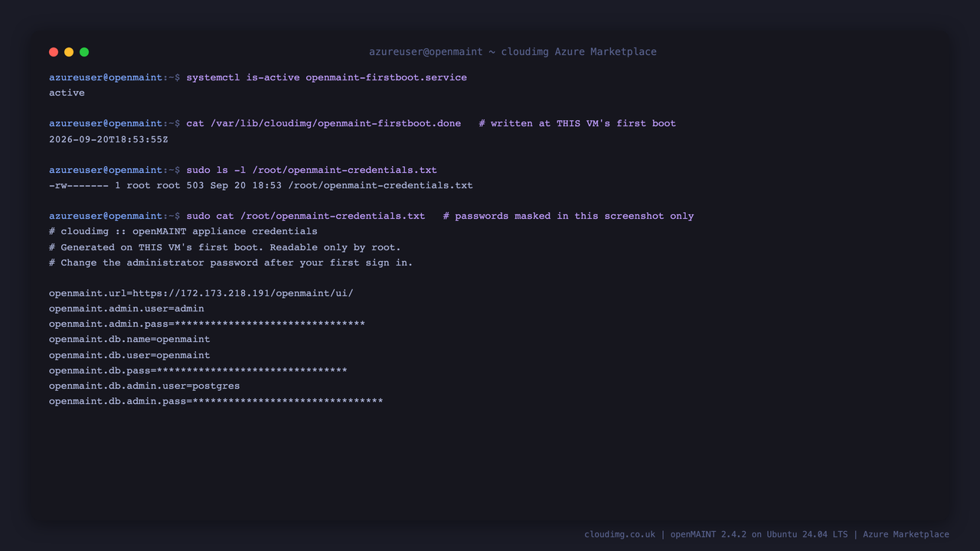Image resolution: width=980 pixels, height=551 pixels.
Task: Click the 'active' output line
Action: 67,93
